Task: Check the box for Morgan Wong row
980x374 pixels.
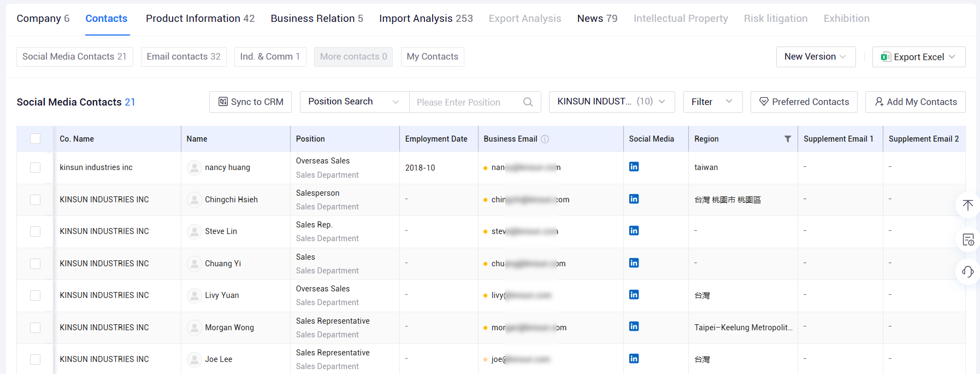Action: point(35,328)
